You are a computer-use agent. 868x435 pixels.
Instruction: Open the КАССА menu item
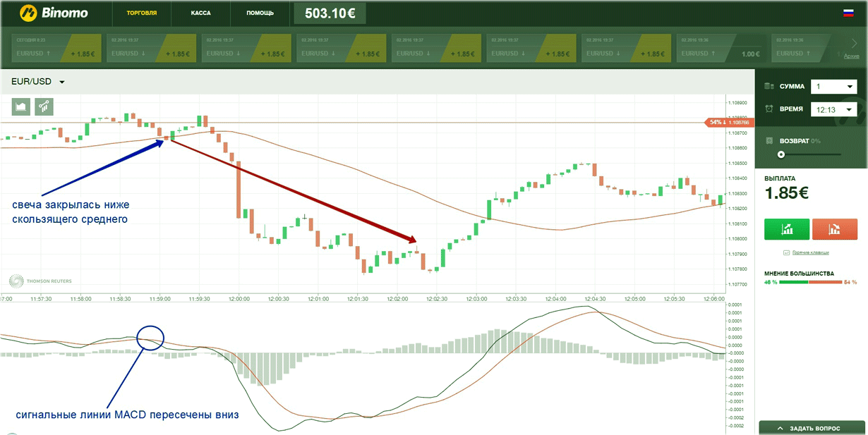[x=200, y=13]
